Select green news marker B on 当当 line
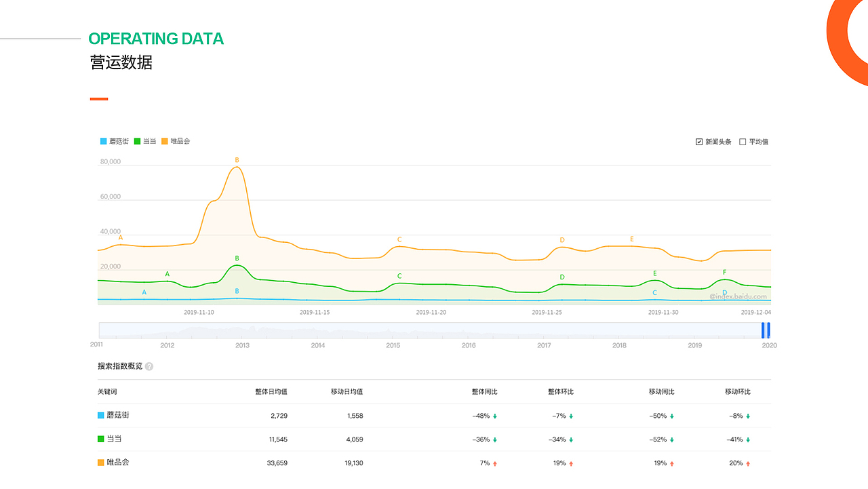This screenshot has width=868, height=489. pyautogui.click(x=237, y=258)
